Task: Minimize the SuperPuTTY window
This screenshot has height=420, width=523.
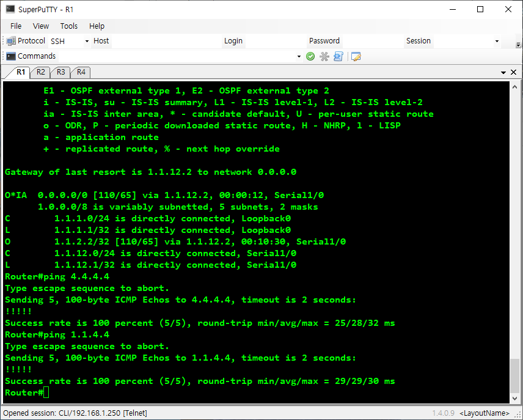Action: pos(453,9)
